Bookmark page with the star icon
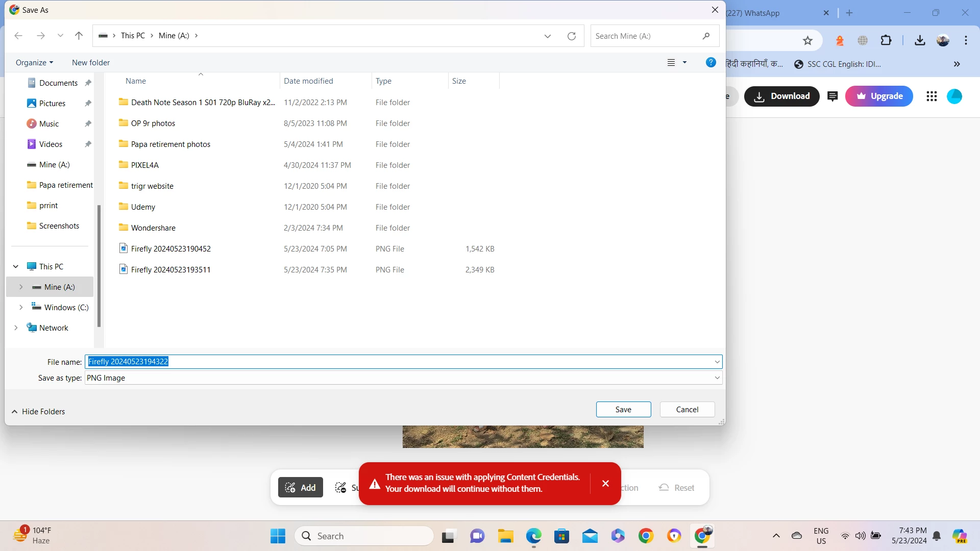This screenshot has width=980, height=551. pyautogui.click(x=807, y=40)
